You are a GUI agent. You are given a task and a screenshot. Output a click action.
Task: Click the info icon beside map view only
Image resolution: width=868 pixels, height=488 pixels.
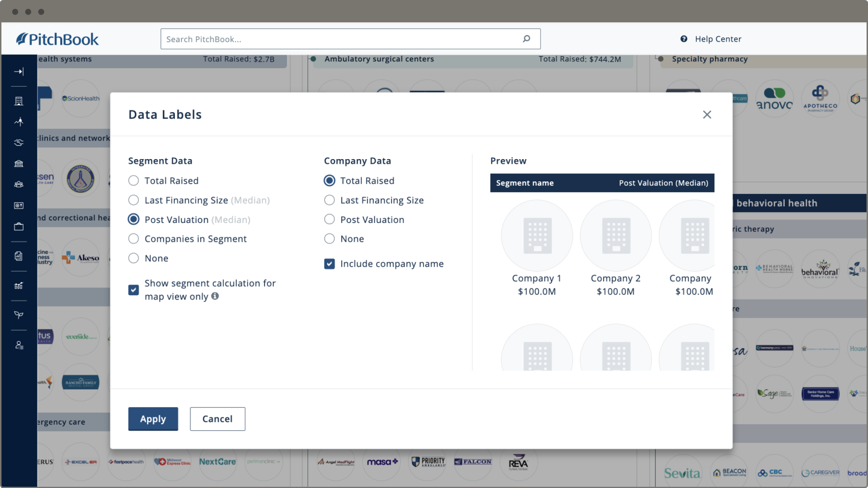click(x=215, y=296)
